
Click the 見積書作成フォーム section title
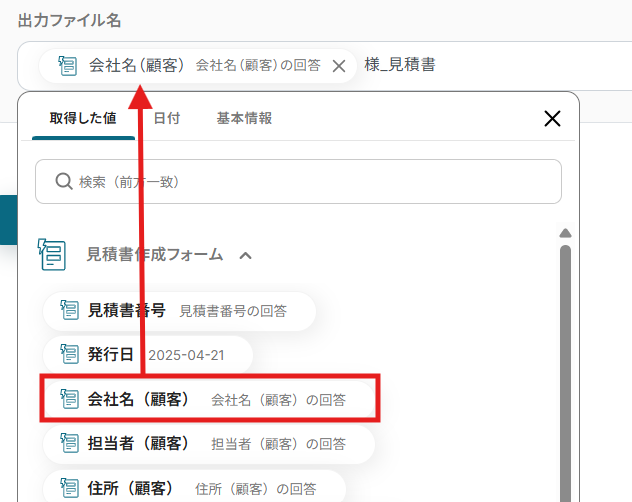point(155,254)
